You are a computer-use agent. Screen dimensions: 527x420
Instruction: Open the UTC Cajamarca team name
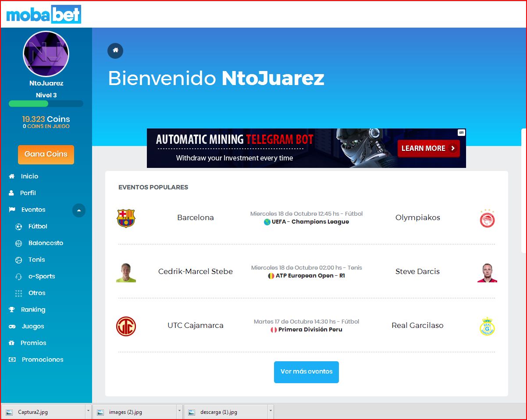pyautogui.click(x=196, y=325)
